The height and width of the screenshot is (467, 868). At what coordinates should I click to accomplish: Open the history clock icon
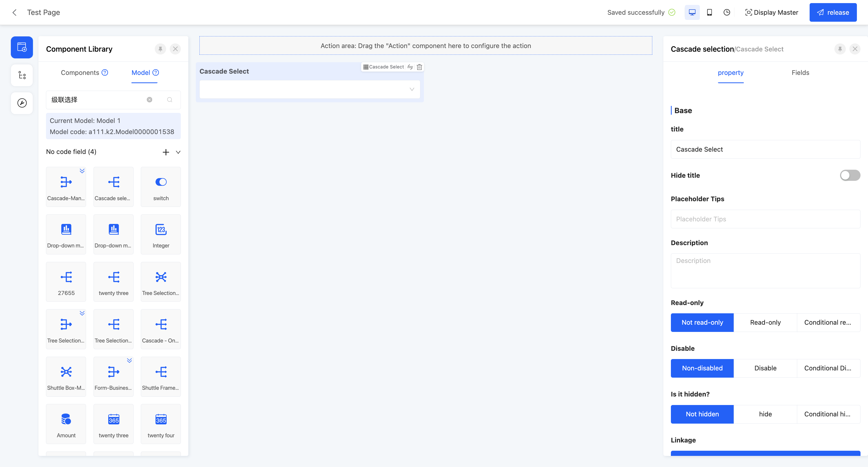point(727,12)
